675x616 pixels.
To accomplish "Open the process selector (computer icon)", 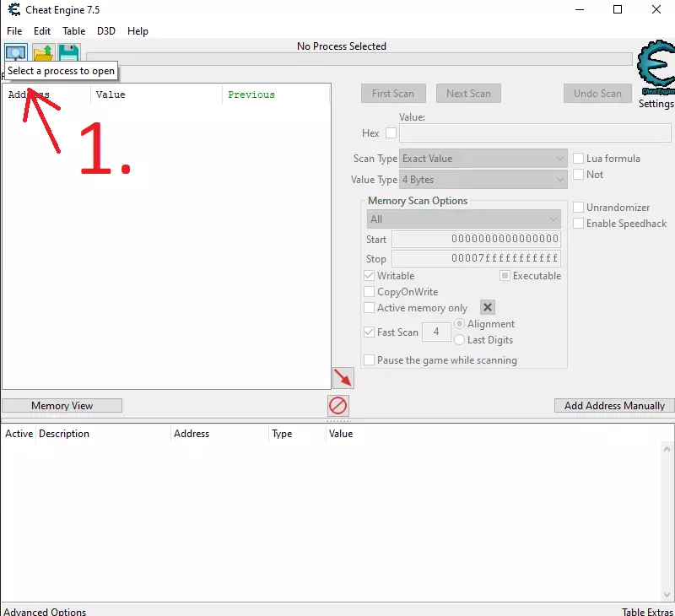I will click(16, 53).
